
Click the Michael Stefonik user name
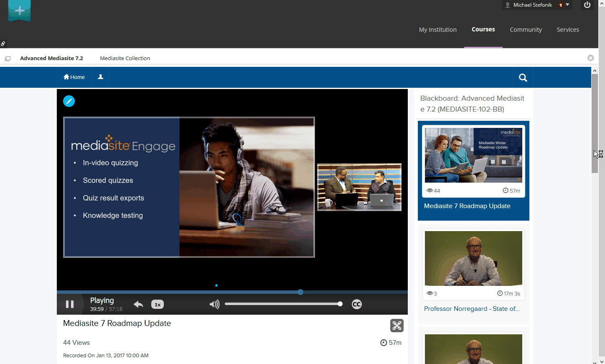[533, 5]
